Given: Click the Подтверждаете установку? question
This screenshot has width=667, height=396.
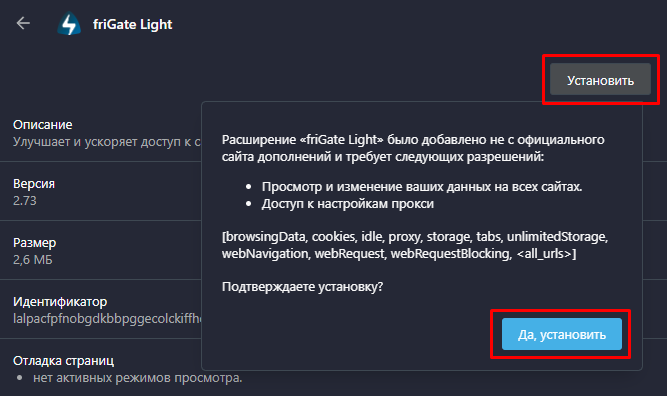Looking at the screenshot, I should [302, 287].
